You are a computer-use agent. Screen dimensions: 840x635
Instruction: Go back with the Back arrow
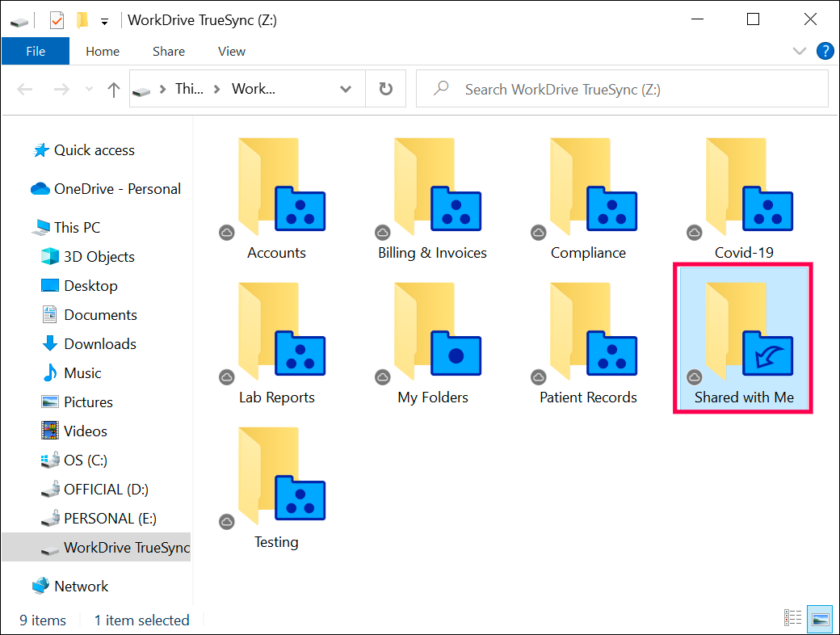click(25, 89)
